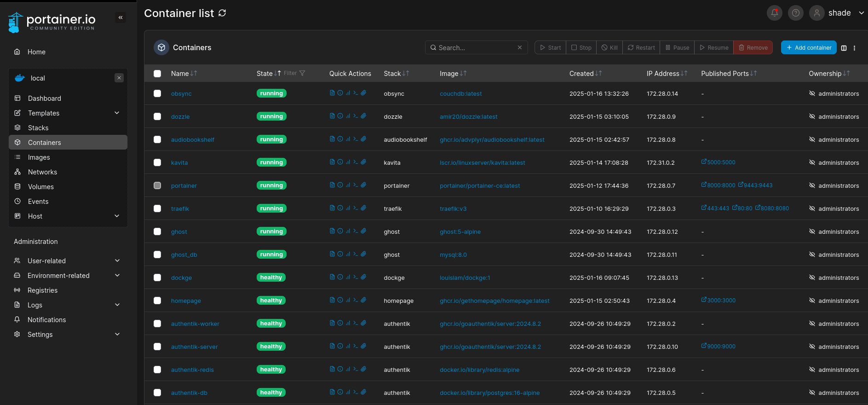Open the notifications bell icon
Screen dimensions: 868x405
pyautogui.click(x=775, y=13)
